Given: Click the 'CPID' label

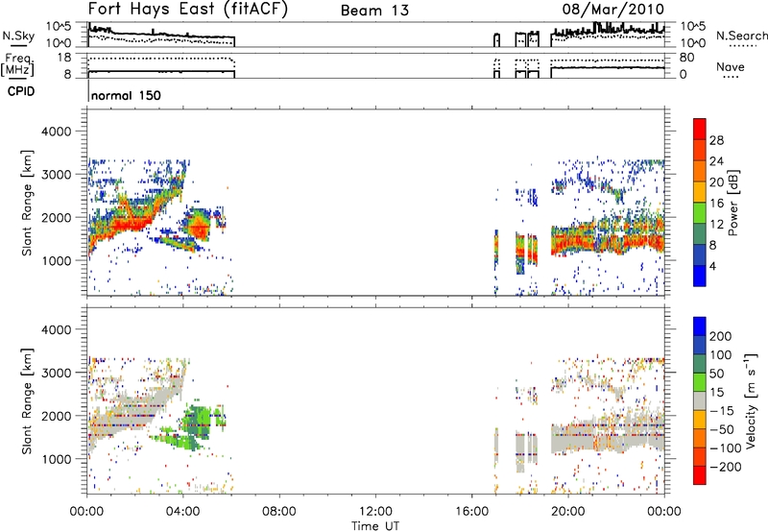Looking at the screenshot, I should [21, 91].
